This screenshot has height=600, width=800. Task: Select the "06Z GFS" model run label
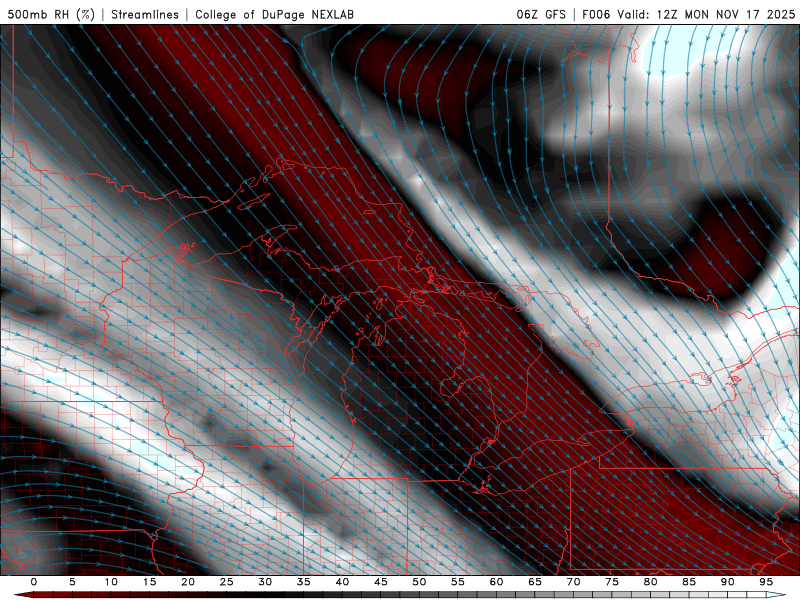(541, 14)
